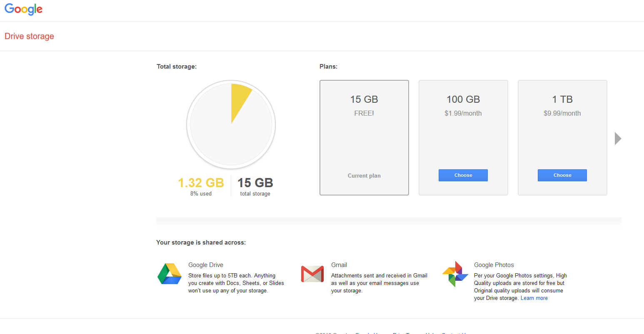
Task: Open the Learn more link
Action: tap(534, 298)
